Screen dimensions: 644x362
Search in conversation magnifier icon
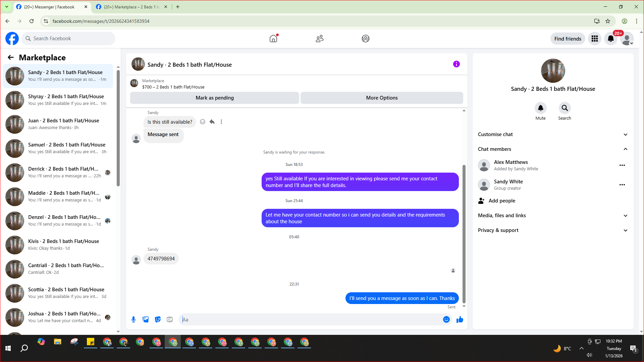click(x=565, y=108)
